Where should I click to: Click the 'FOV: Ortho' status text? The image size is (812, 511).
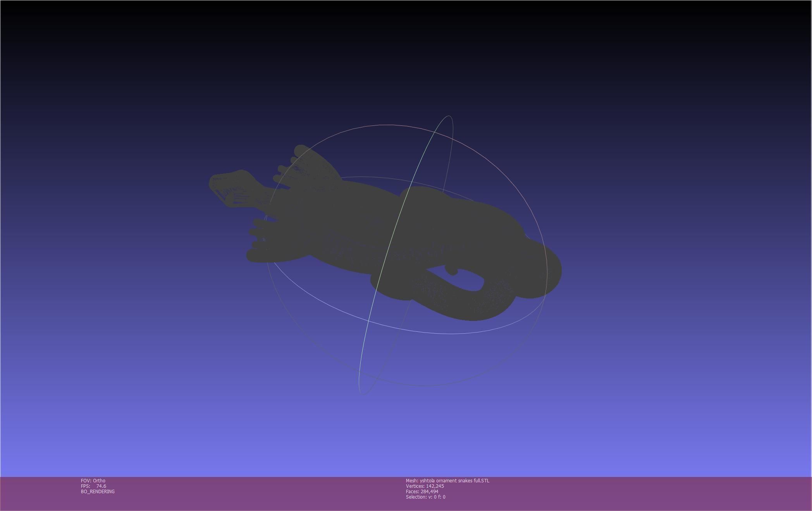[x=93, y=480]
